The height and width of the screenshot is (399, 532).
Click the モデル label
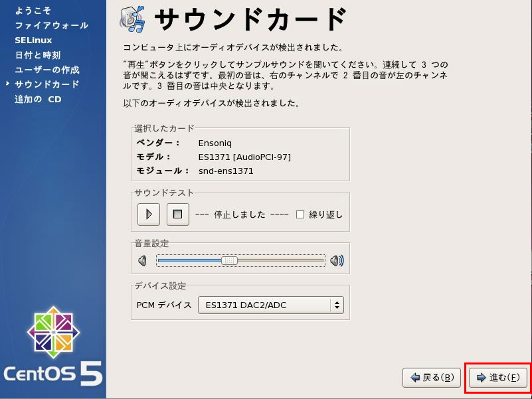point(153,157)
